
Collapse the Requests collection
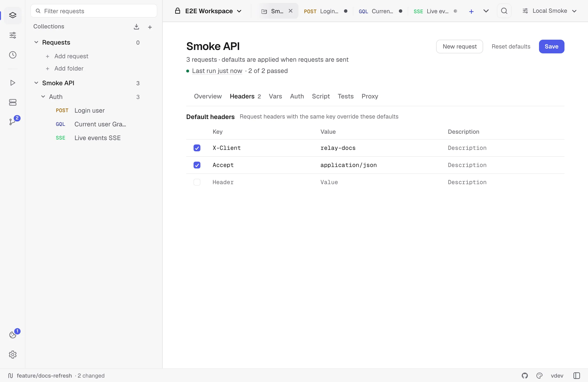(36, 42)
